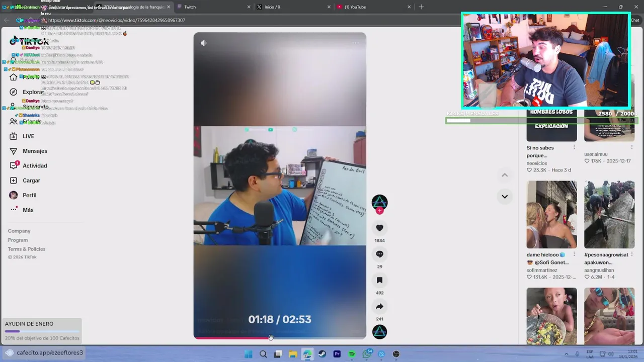This screenshot has height=362, width=644.
Task: Open Spotify from the taskbar
Action: [x=352, y=354]
